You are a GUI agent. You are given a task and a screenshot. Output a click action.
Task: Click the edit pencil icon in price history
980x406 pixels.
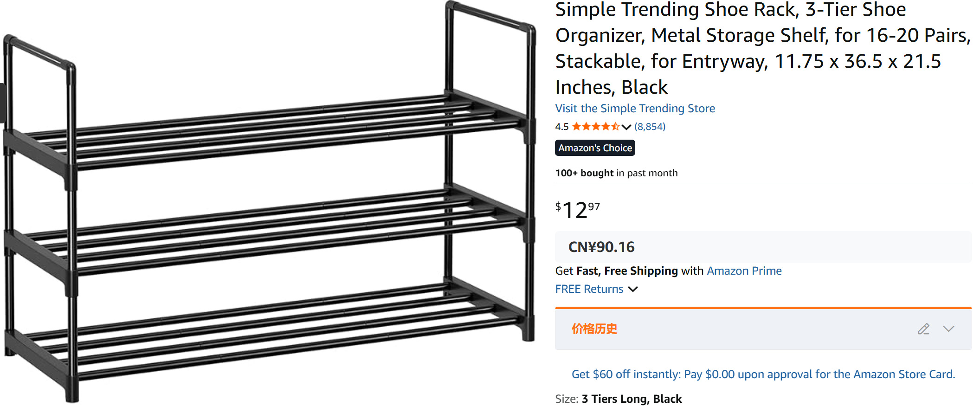(x=923, y=329)
